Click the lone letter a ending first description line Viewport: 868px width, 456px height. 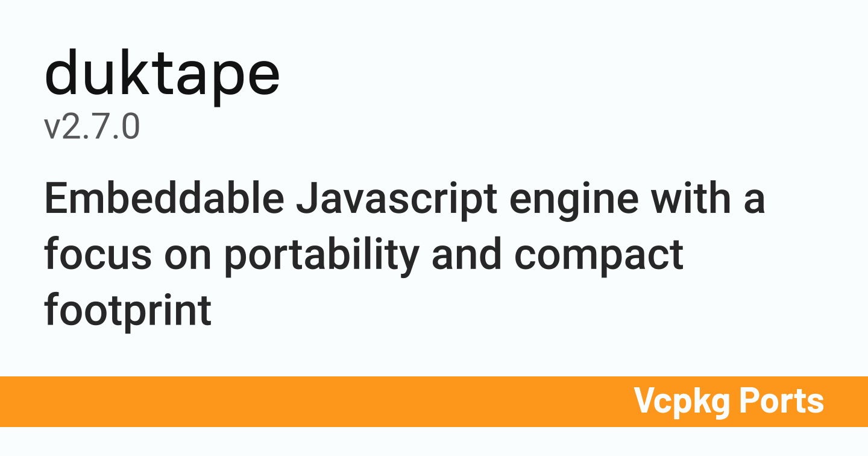(x=754, y=201)
